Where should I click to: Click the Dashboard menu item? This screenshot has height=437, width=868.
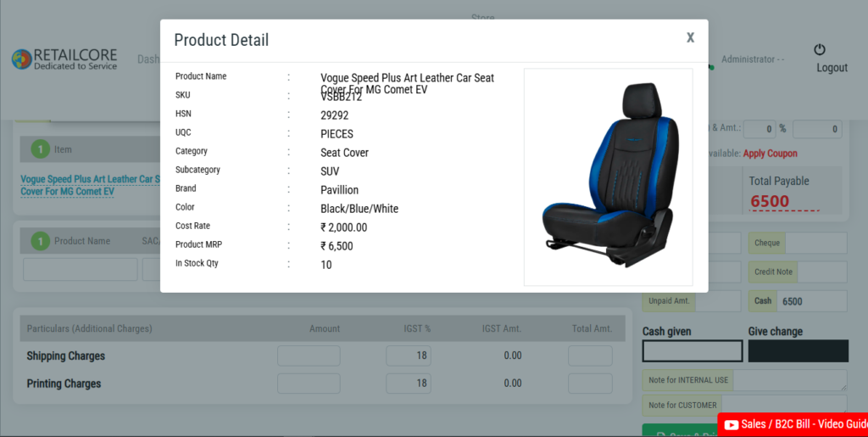tap(148, 59)
